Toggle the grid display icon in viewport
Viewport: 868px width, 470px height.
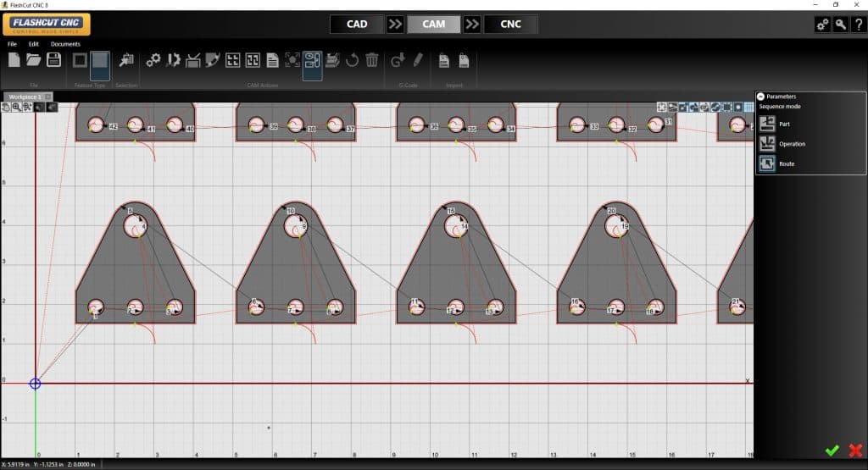click(748, 108)
